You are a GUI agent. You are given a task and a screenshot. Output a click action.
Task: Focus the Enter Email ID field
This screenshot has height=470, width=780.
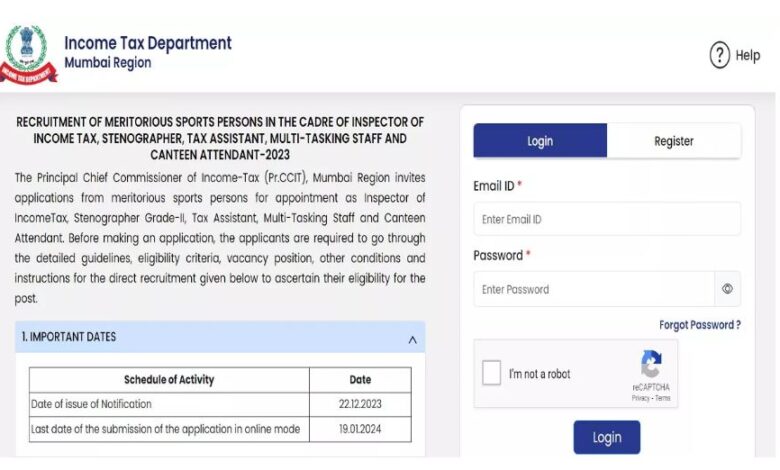(607, 219)
